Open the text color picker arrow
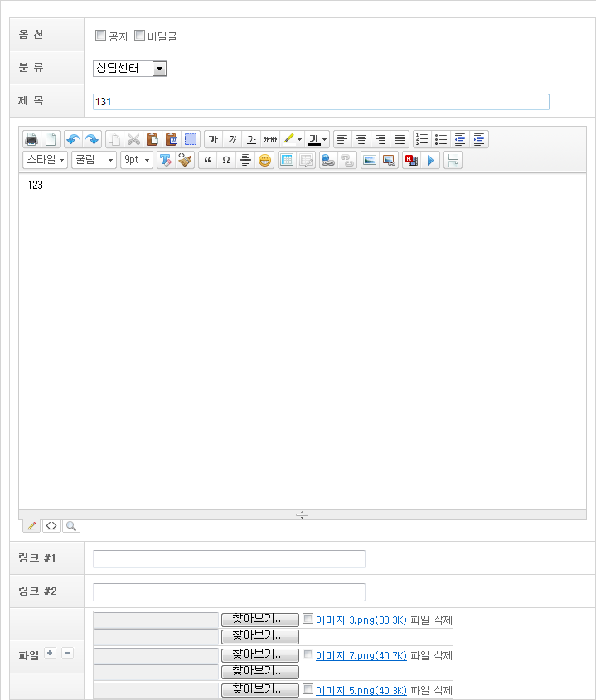 325,139
